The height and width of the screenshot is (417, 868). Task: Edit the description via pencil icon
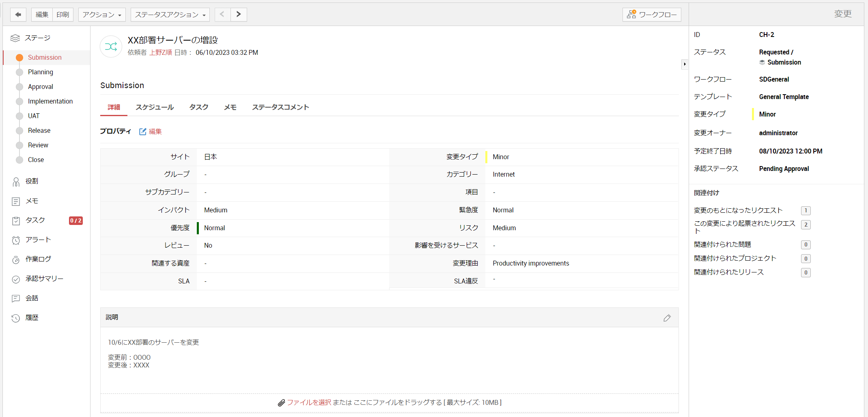(667, 318)
